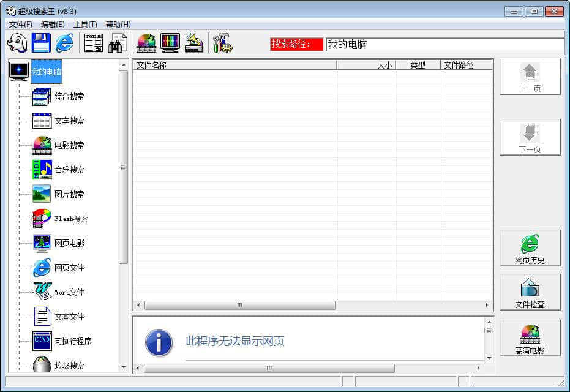570x392 pixels.
Task: Click the dog mascot toolbar icon
Action: [17, 43]
